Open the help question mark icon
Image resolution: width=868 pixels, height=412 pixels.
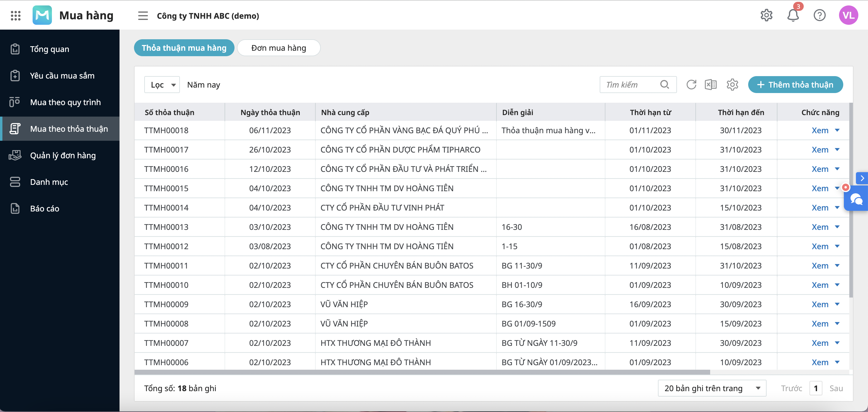tap(819, 15)
